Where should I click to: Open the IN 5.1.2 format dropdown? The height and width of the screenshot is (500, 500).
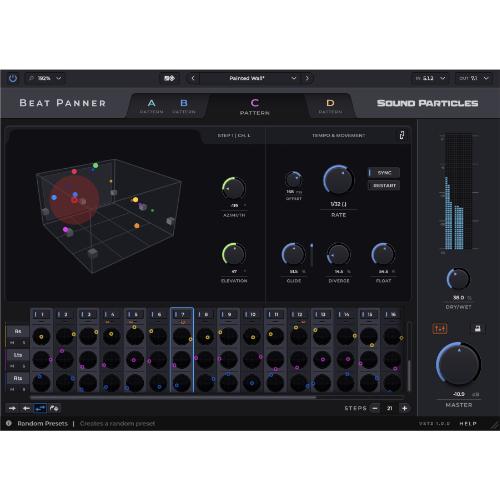[x=430, y=78]
